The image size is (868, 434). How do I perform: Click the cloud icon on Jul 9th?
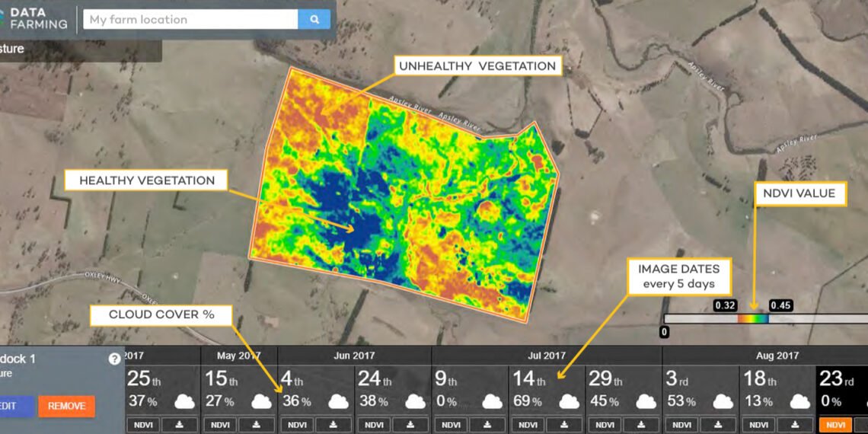coord(492,401)
